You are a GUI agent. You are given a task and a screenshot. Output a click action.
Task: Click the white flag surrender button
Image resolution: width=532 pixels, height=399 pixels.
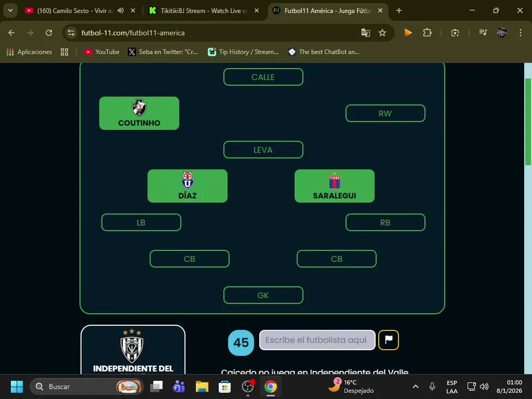click(x=388, y=340)
